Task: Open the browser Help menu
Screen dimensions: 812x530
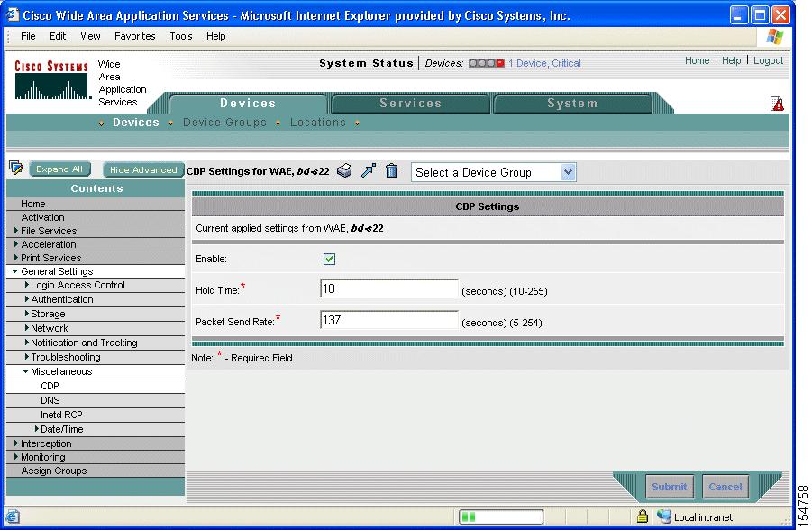Action: pos(216,36)
